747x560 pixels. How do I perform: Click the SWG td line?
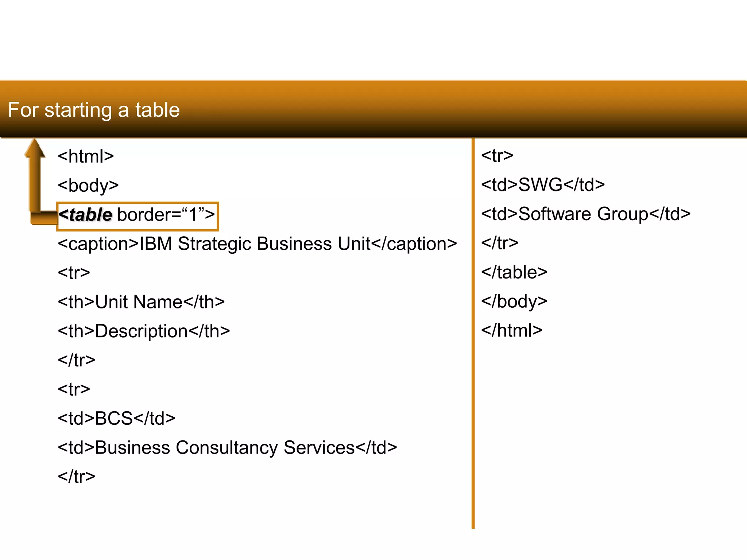[543, 184]
